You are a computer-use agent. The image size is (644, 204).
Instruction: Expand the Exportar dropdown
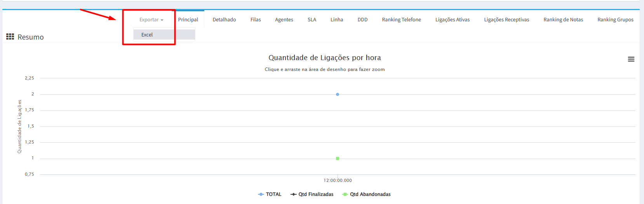click(151, 20)
